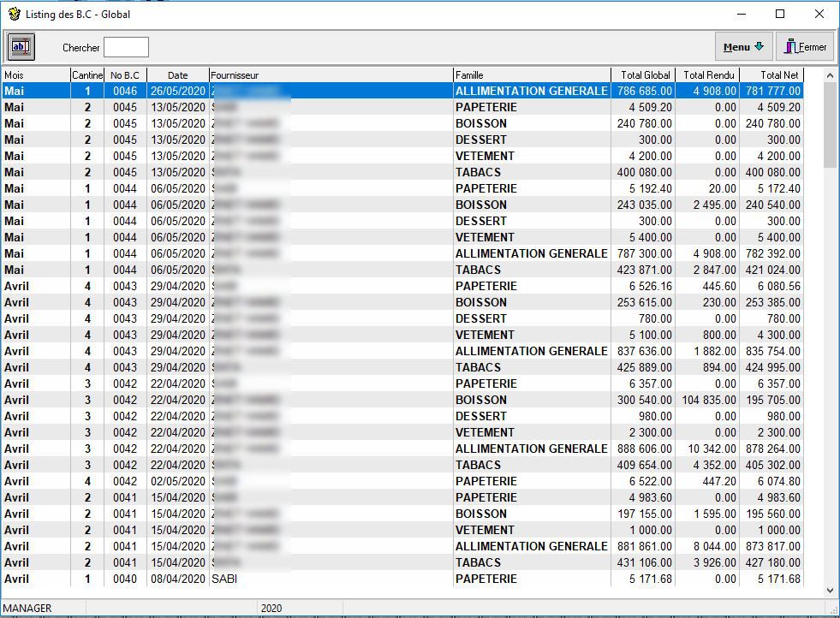Select total rendu value 445.60
840x618 pixels.
click(x=719, y=287)
